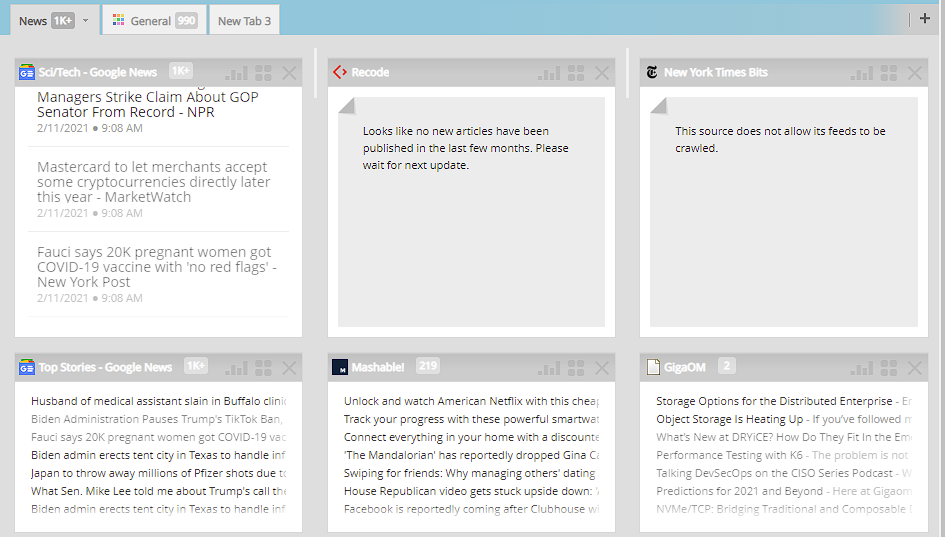
Task: Add a new tab with plus button
Action: click(925, 19)
